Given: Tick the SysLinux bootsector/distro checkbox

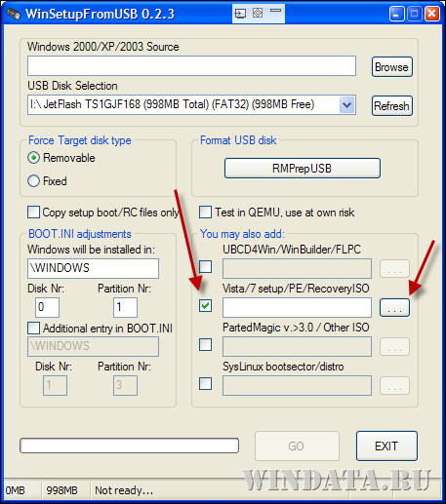Looking at the screenshot, I should (206, 384).
